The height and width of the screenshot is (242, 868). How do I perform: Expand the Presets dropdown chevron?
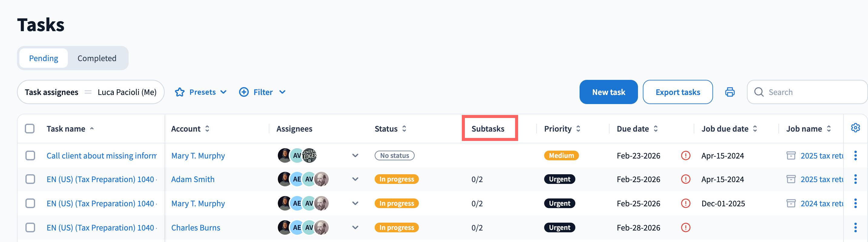coord(223,92)
